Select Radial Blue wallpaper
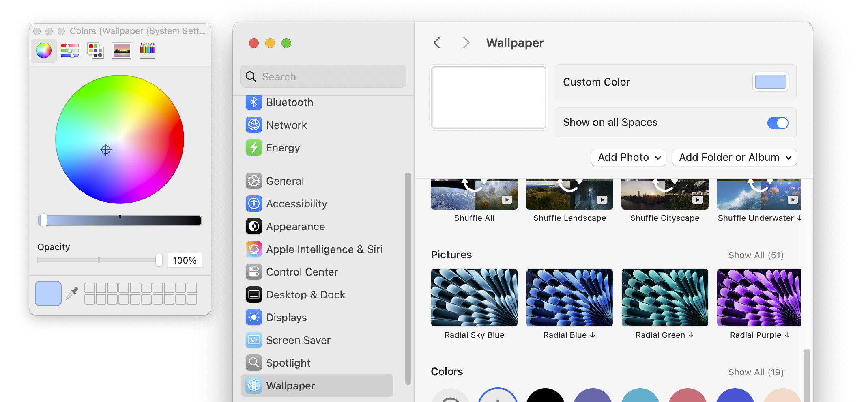868x402 pixels. pyautogui.click(x=569, y=297)
